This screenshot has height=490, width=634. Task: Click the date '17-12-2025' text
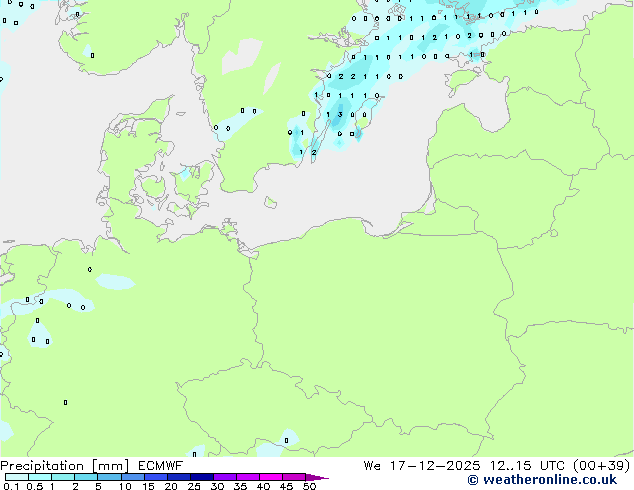pos(435,466)
